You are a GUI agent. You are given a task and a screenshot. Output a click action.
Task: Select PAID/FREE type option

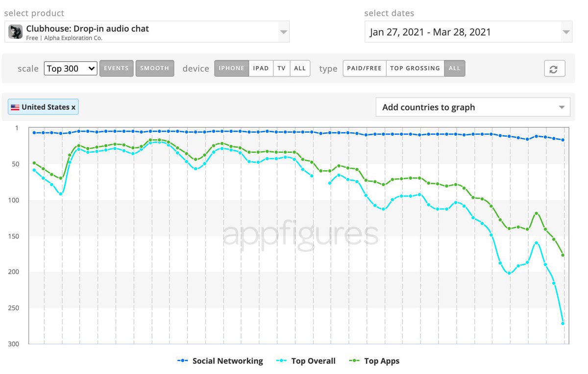pos(365,69)
